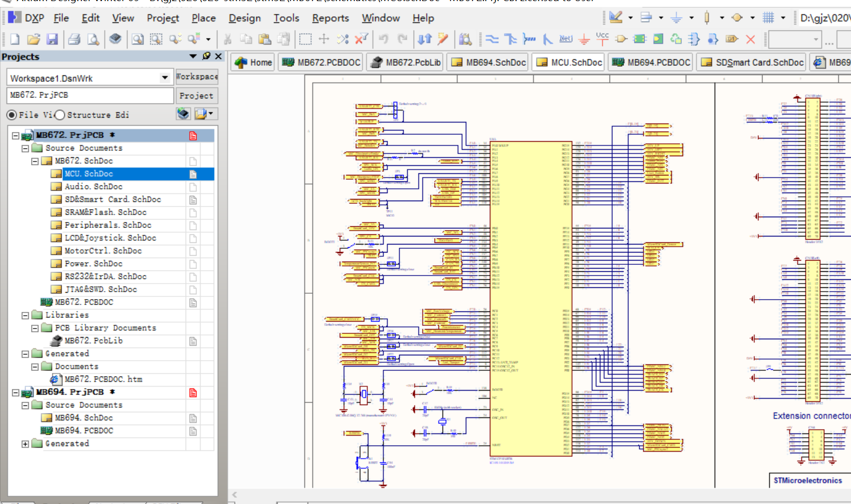Viewport: 851px width, 504px height.
Task: Open the Reports menu
Action: pos(330,18)
